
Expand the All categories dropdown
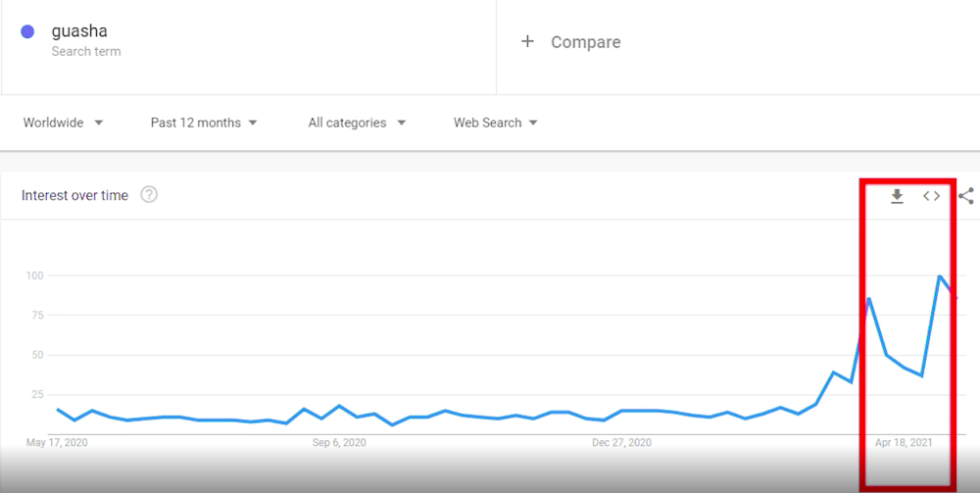coord(357,123)
